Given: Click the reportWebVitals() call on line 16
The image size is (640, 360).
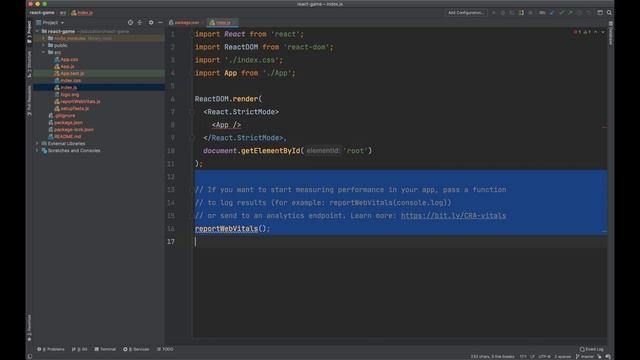Looking at the screenshot, I should coord(231,229).
